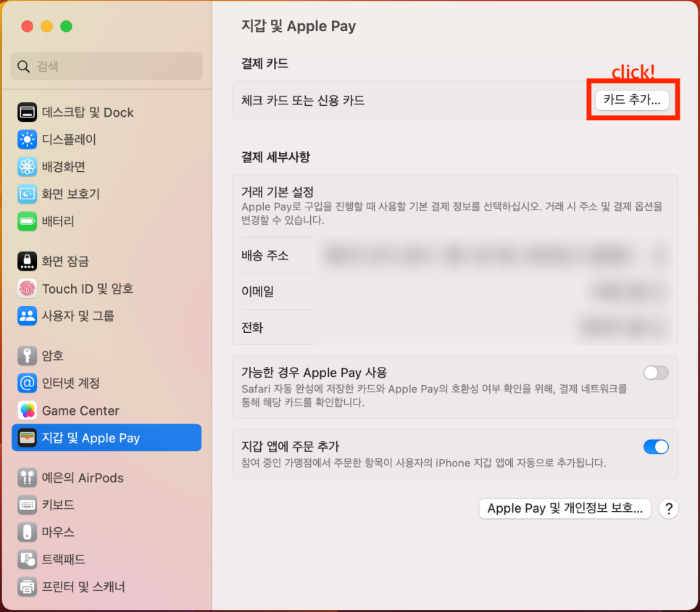Open the 예은의 AirPods icon
This screenshot has height=612, width=700.
pyautogui.click(x=27, y=478)
